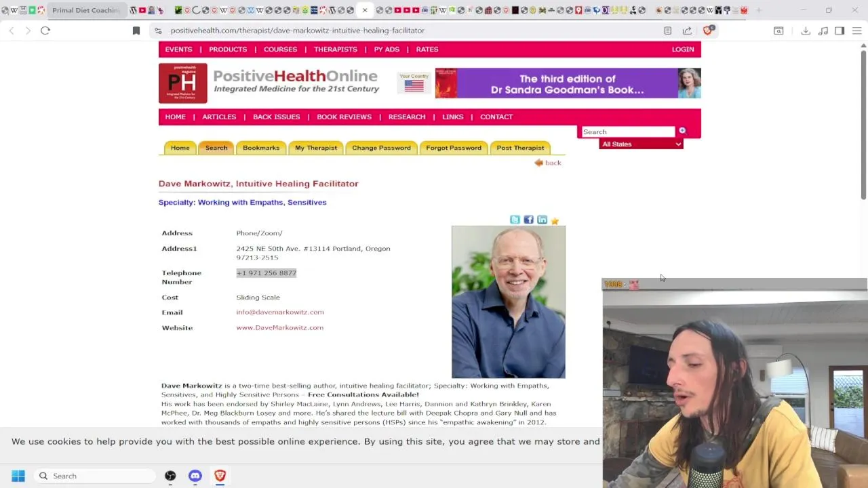Click Sliding Scale cost value
Image resolution: width=868 pixels, height=488 pixels.
coord(258,298)
